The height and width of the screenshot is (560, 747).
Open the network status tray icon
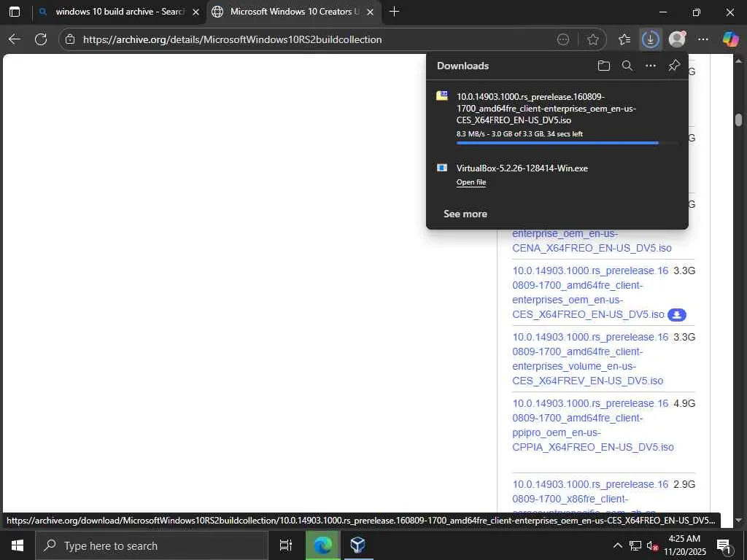635,545
